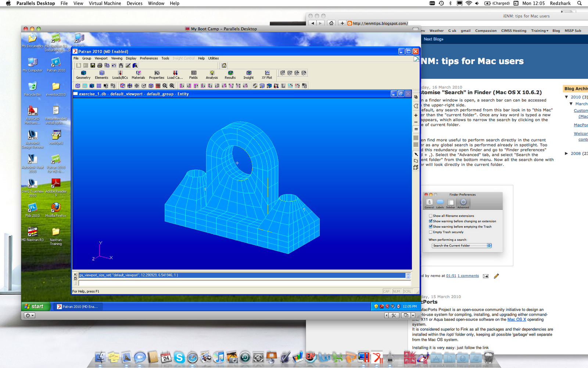Open the Analysis application
Viewport: 588px width, 368px height.
click(212, 75)
